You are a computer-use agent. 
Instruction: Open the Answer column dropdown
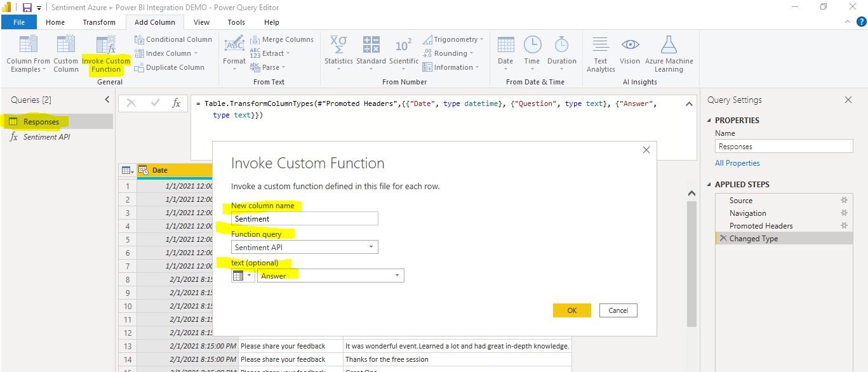tap(397, 276)
